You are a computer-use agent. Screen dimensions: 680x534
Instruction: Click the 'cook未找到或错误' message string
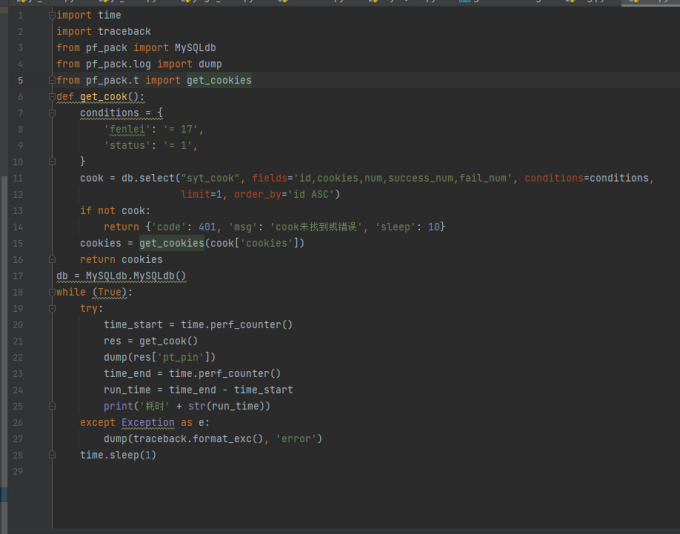click(316, 227)
